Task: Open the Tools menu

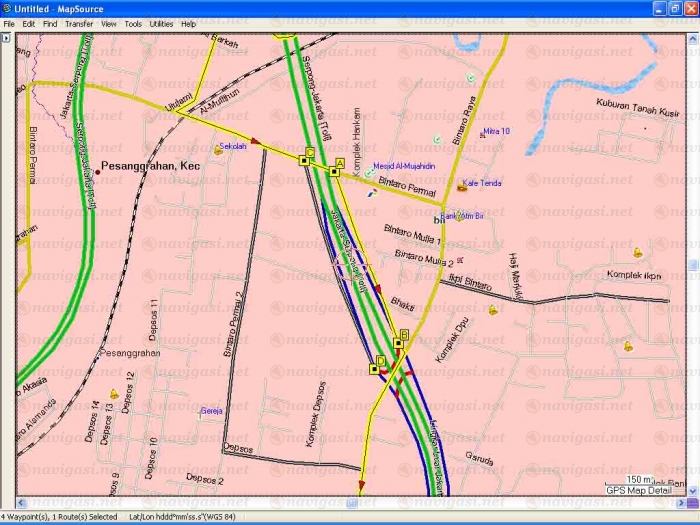Action: tap(133, 23)
